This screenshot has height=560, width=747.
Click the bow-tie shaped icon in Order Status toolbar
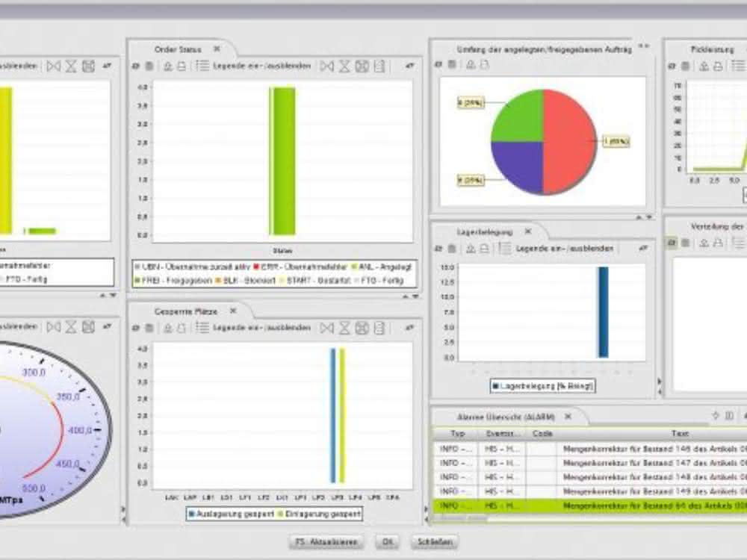pos(327,66)
